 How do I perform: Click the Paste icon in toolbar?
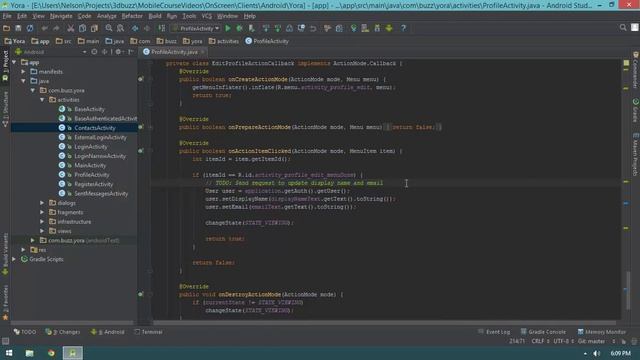(x=94, y=28)
